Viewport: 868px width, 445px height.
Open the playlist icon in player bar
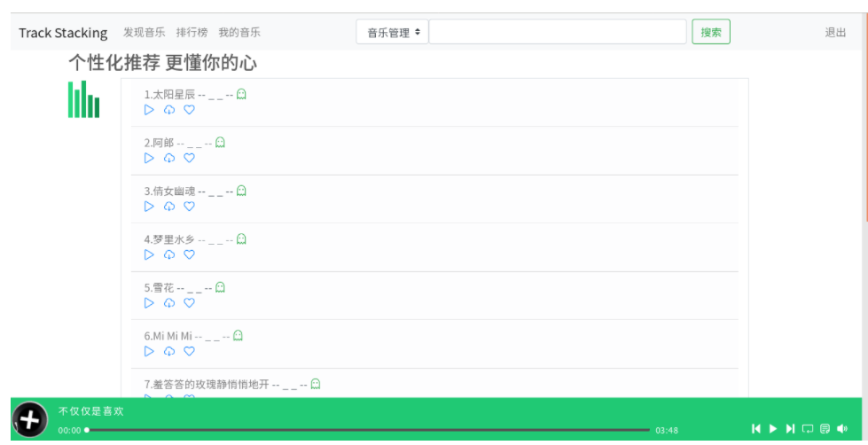point(825,428)
